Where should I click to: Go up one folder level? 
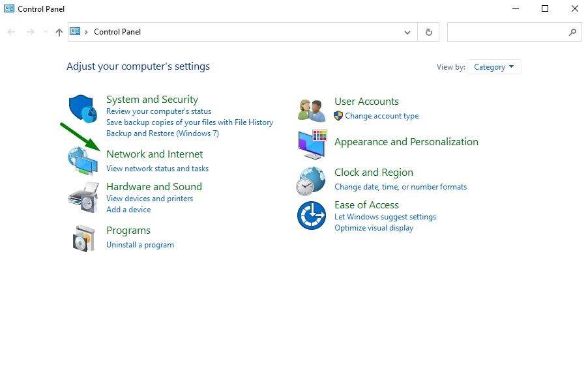[x=59, y=32]
